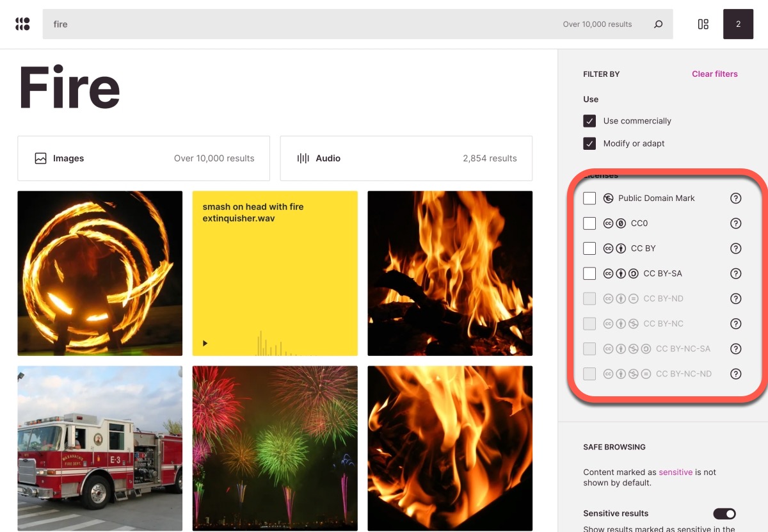Open the campfire logs image
768x532 pixels.
coord(450,273)
